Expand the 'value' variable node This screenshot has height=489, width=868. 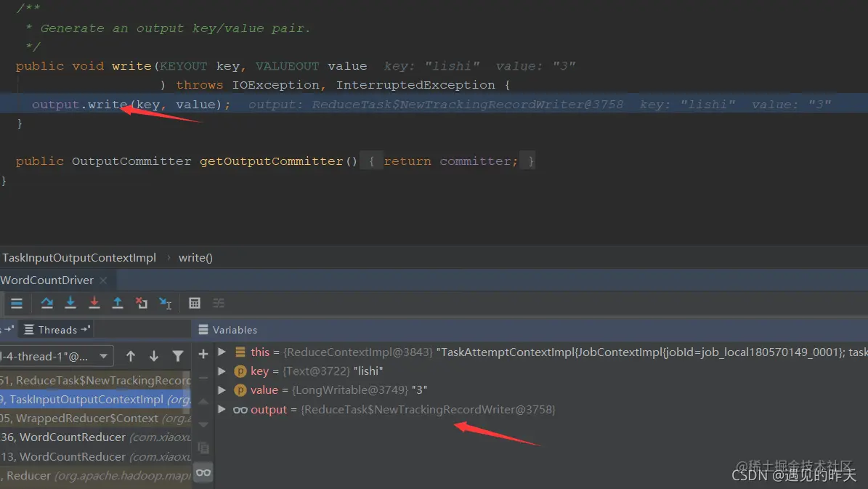(222, 390)
